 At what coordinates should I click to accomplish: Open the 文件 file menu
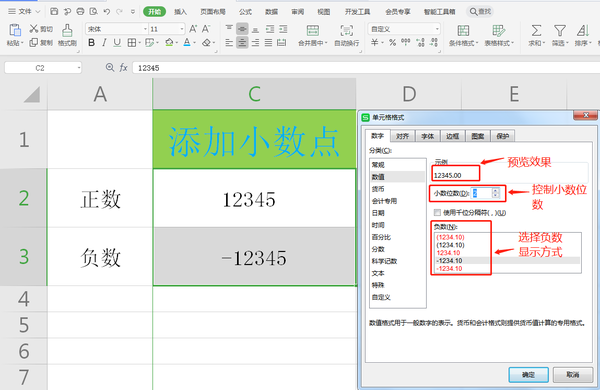(24, 11)
